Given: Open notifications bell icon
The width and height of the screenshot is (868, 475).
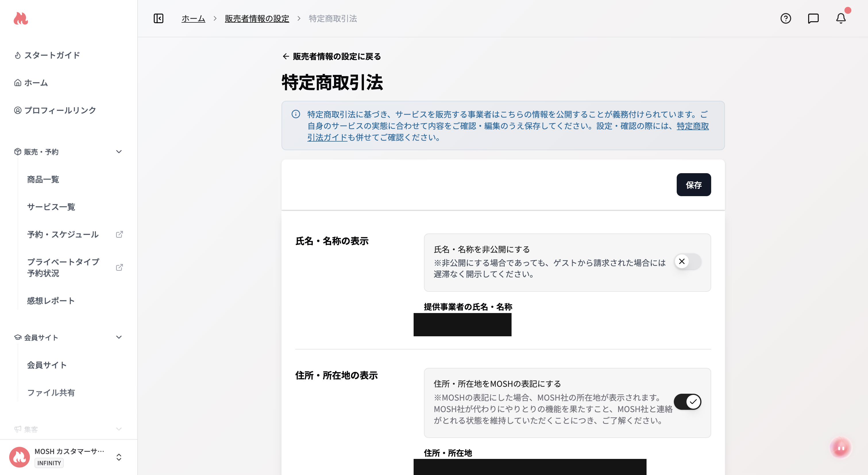Looking at the screenshot, I should click(841, 18).
